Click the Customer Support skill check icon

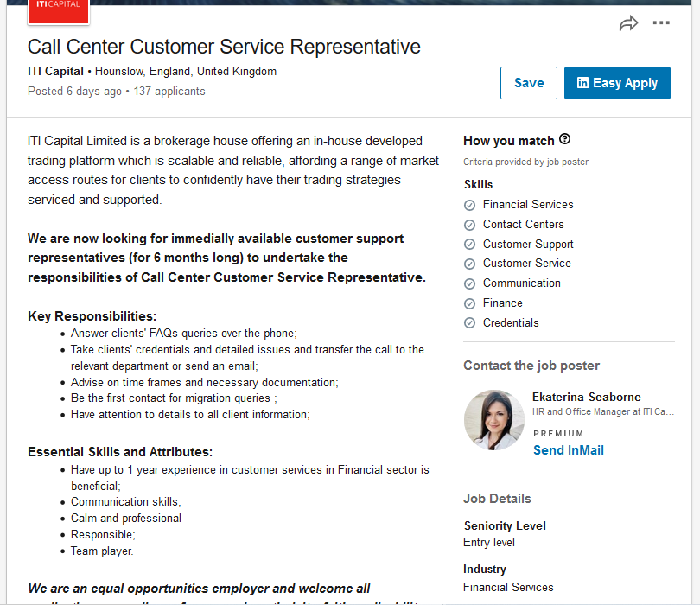point(469,245)
